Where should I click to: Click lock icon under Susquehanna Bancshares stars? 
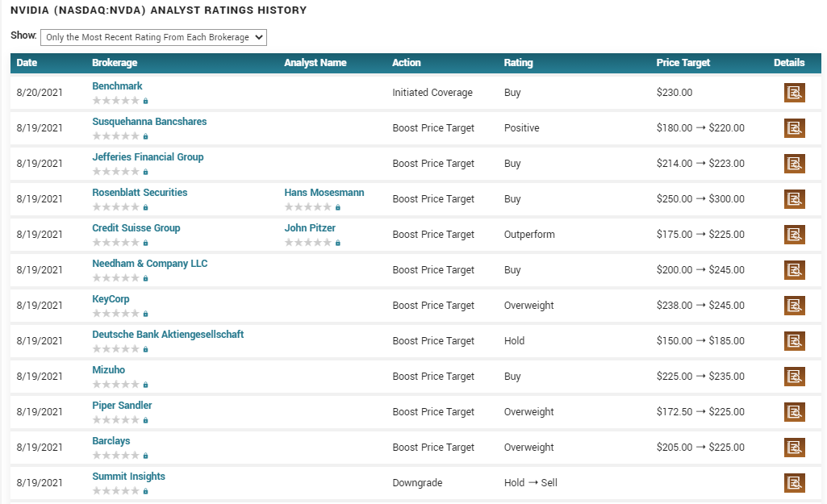145,136
